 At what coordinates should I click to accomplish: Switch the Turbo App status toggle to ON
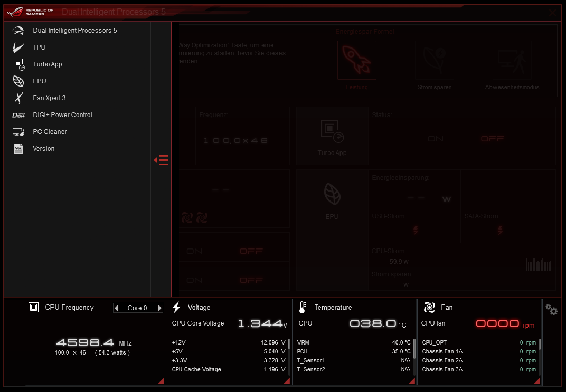436,139
